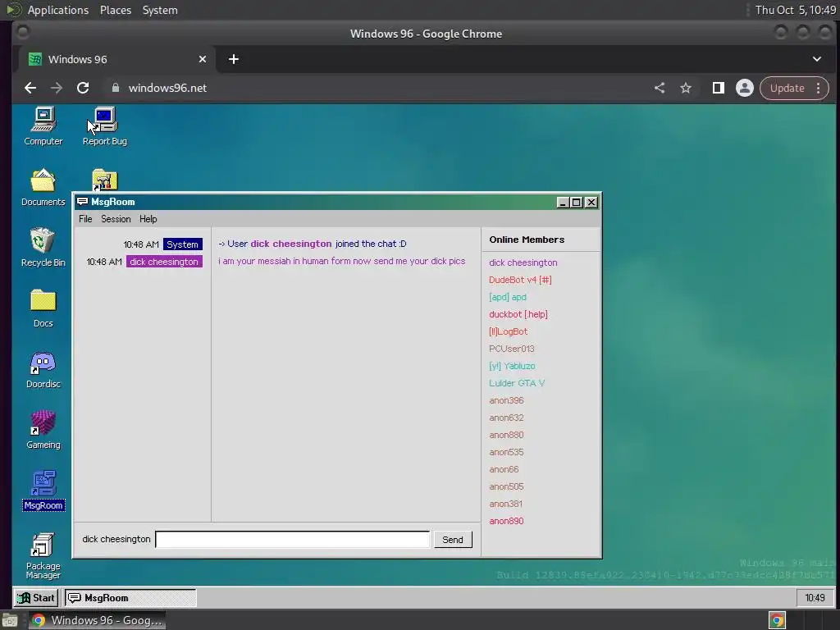This screenshot has height=630, width=840.
Task: Click the Windows 96 - Google Chrome panel task
Action: [x=97, y=620]
